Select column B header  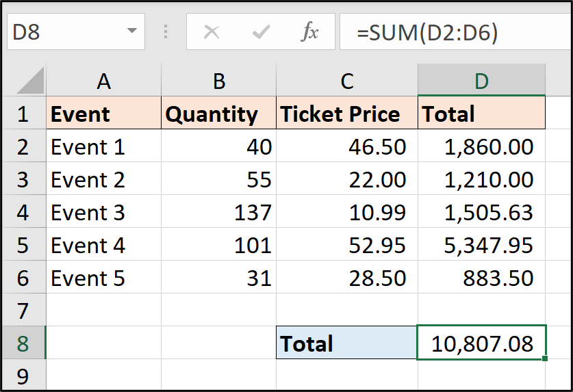point(218,80)
